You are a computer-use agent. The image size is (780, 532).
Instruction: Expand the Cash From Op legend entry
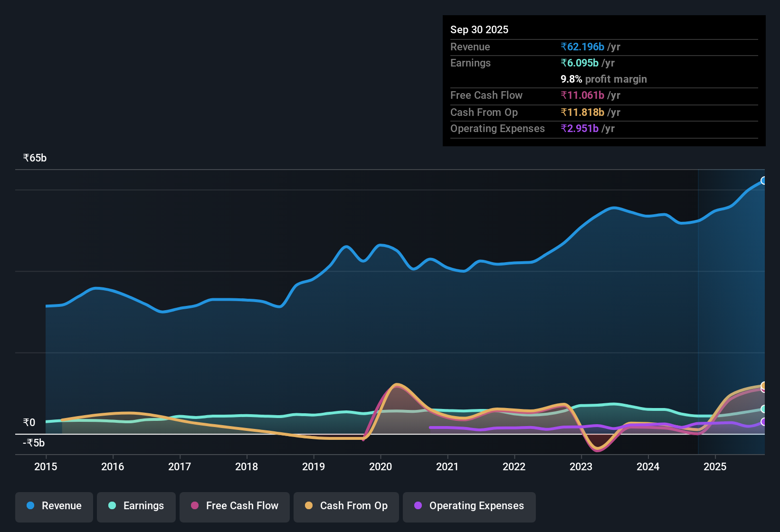point(346,506)
